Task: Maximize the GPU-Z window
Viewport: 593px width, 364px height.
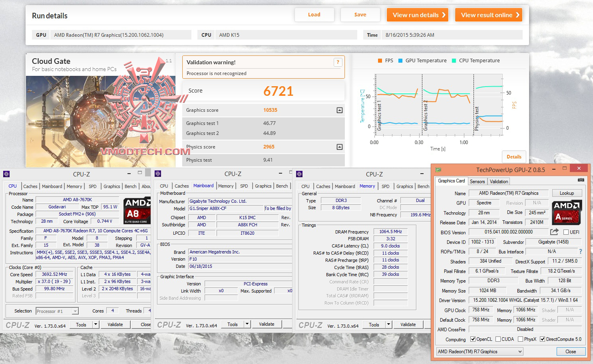Action: click(x=565, y=168)
